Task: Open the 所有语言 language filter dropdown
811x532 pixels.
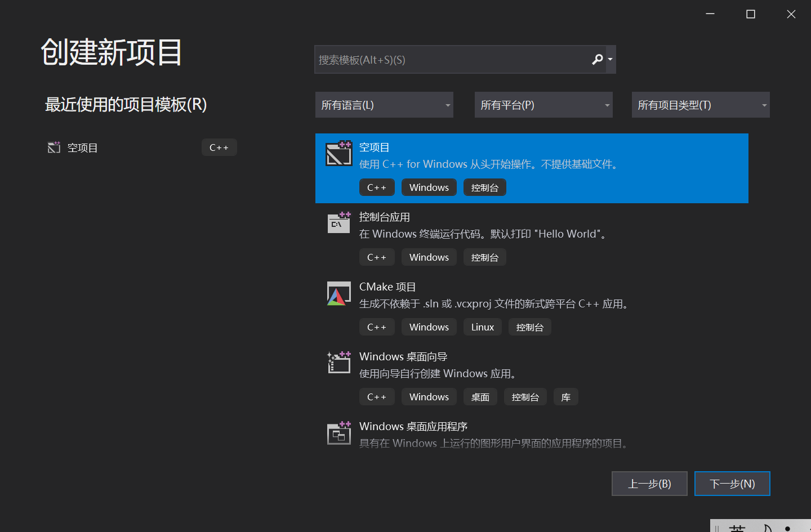Action: pos(384,105)
